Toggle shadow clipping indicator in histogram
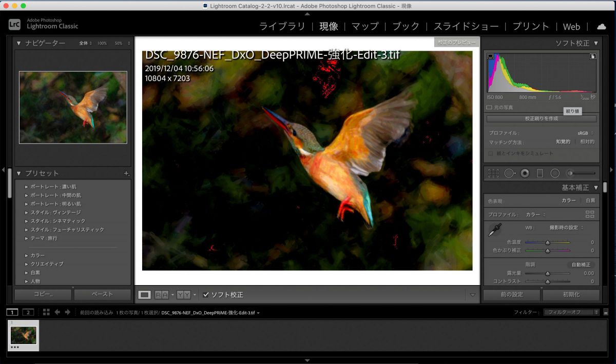The width and height of the screenshot is (616, 364). coord(490,56)
